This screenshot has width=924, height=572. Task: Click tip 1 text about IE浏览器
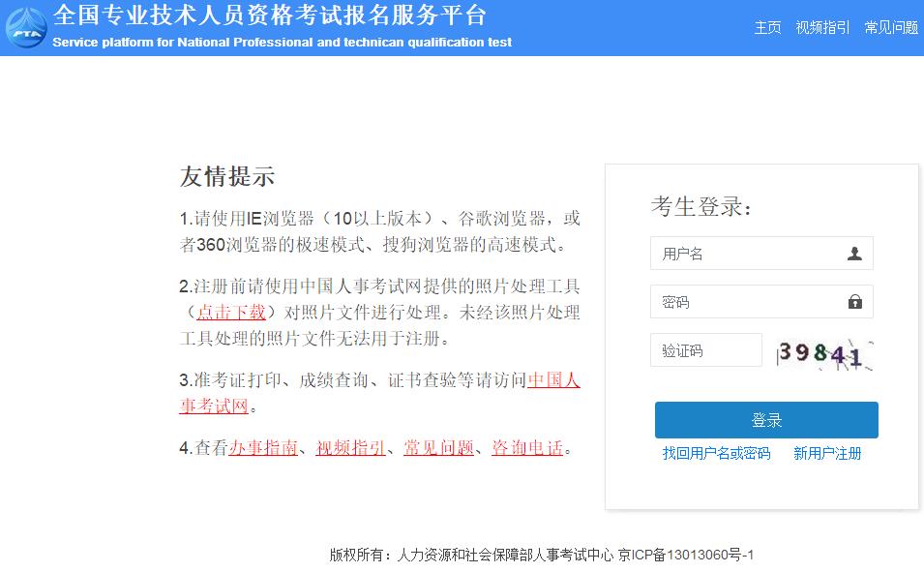click(x=379, y=231)
